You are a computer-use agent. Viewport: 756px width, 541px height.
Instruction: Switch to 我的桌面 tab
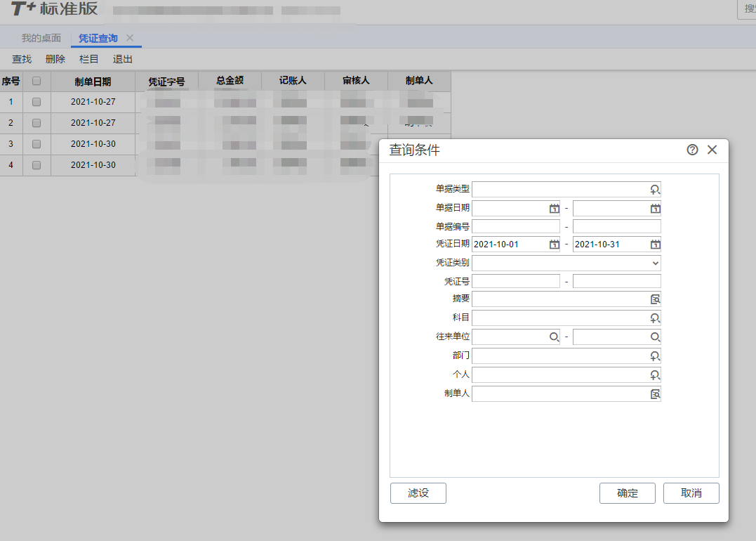click(41, 38)
